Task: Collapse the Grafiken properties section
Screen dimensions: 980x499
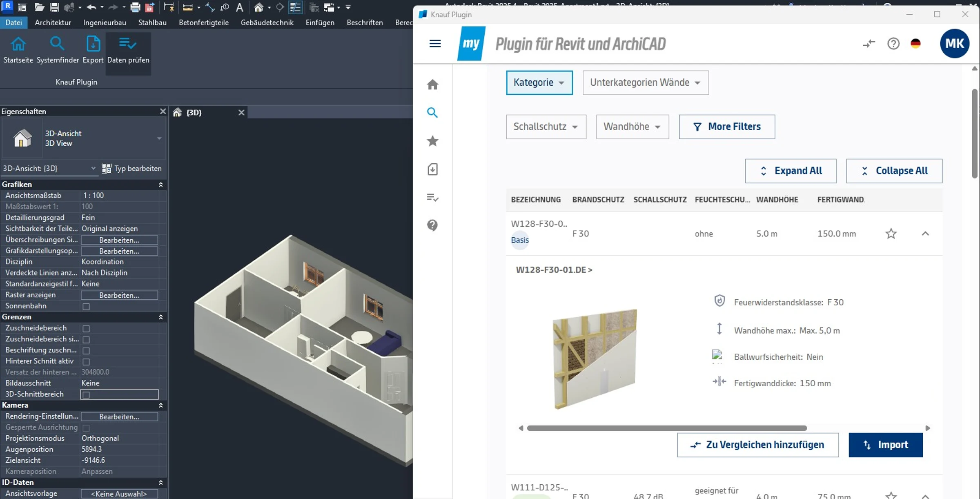Action: (x=161, y=185)
